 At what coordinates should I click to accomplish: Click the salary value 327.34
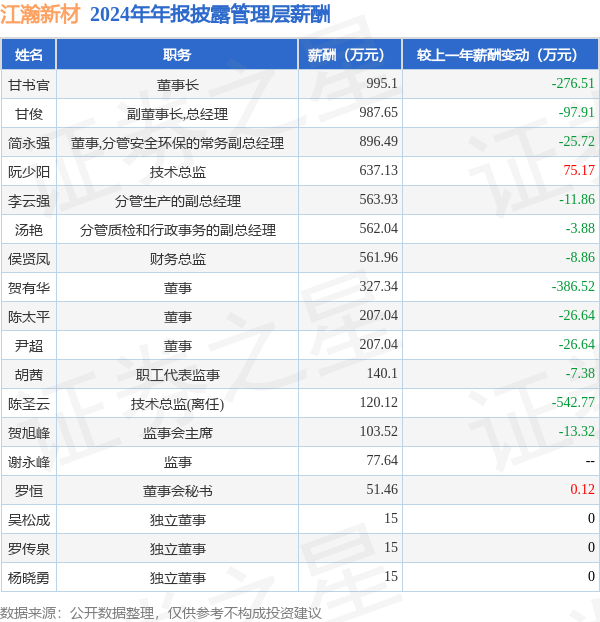(x=378, y=286)
